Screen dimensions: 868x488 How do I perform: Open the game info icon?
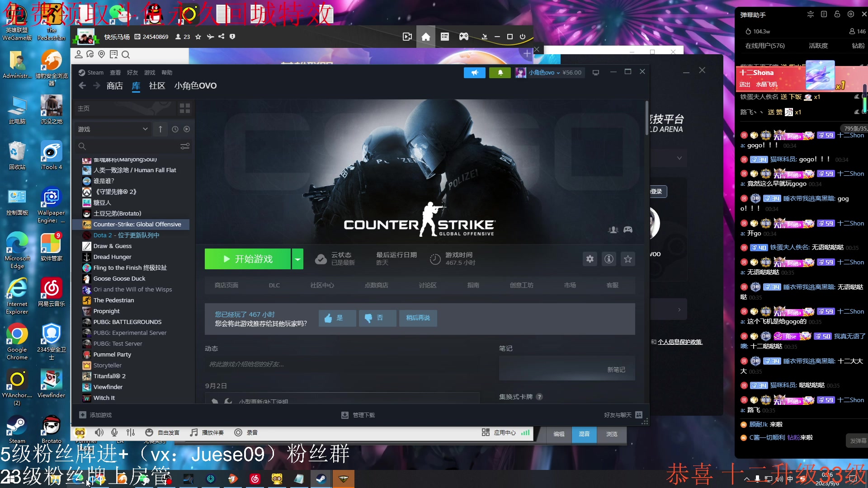click(609, 259)
